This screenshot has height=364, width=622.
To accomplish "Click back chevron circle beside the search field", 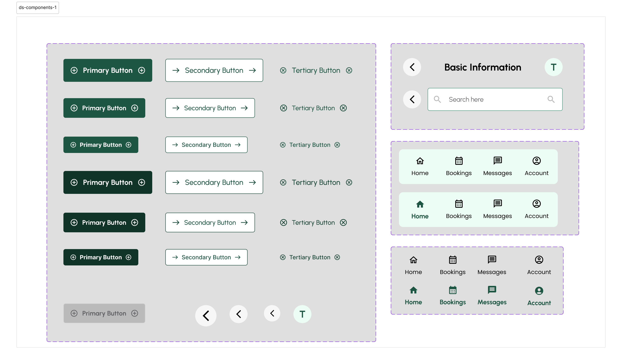I will click(412, 99).
